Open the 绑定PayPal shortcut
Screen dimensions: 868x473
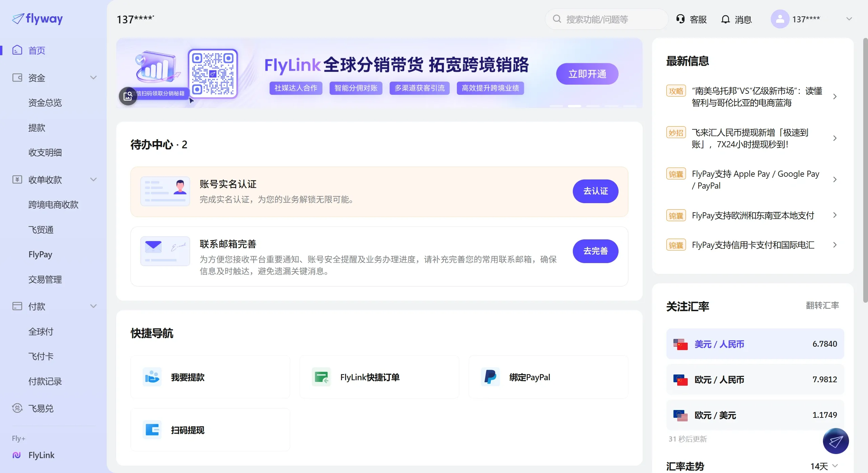click(548, 377)
